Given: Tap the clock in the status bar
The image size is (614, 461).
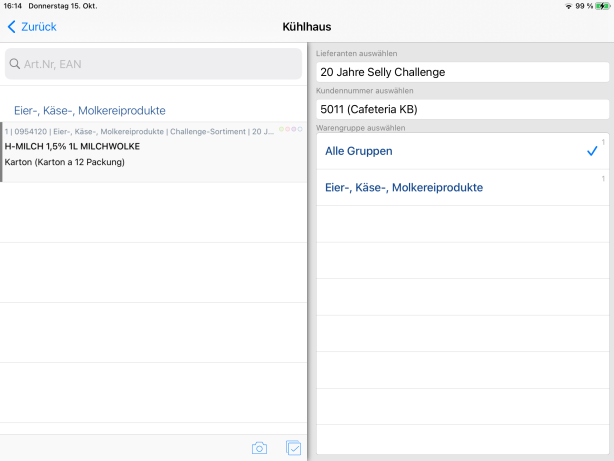Looking at the screenshot, I should (x=12, y=6).
